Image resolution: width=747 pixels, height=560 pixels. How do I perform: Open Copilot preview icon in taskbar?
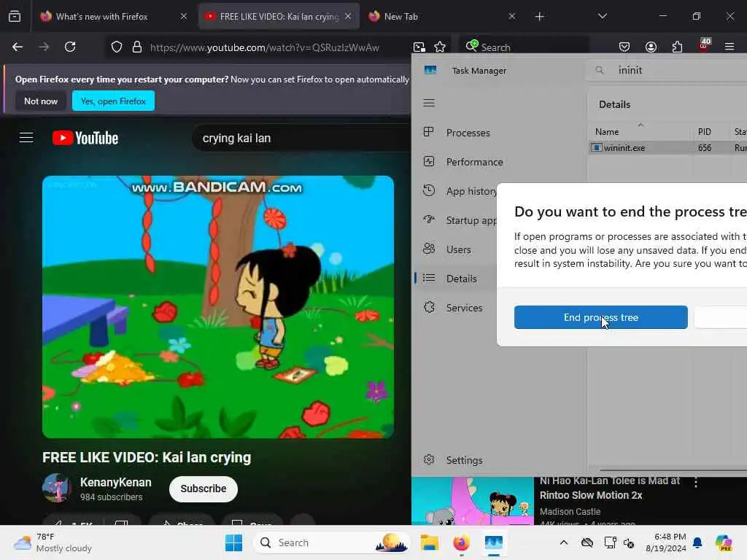(724, 542)
